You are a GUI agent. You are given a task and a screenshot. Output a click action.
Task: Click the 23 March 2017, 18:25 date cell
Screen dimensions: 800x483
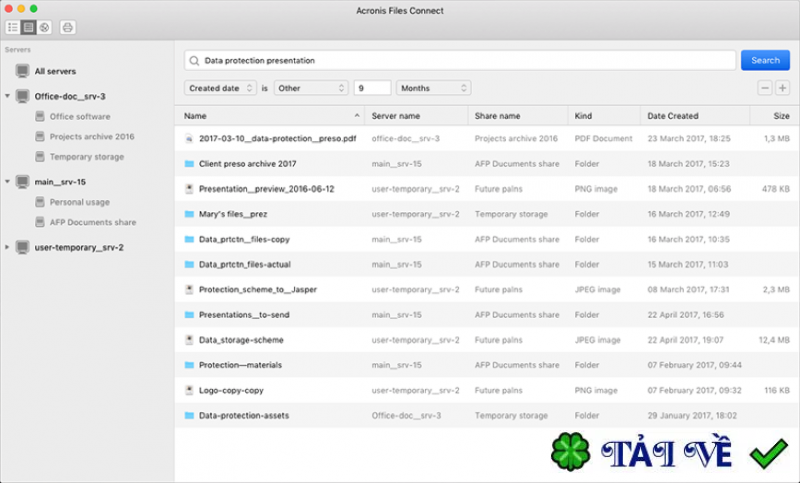click(x=689, y=138)
